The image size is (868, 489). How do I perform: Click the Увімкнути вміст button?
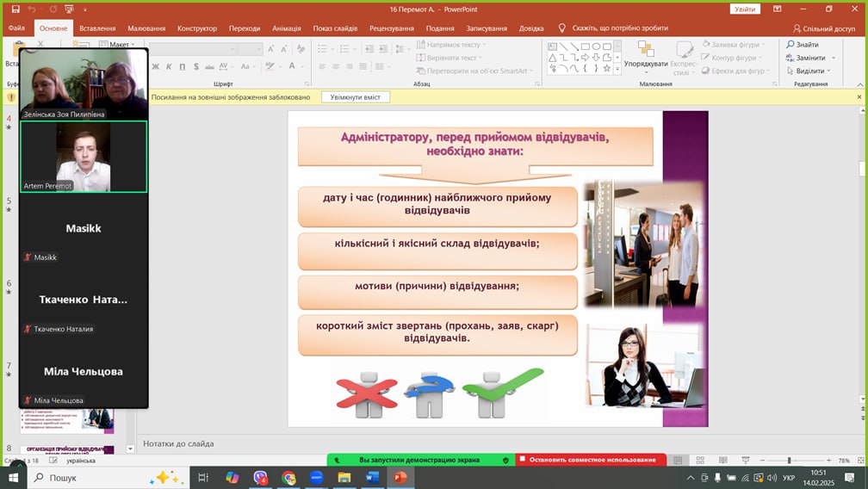(x=356, y=97)
